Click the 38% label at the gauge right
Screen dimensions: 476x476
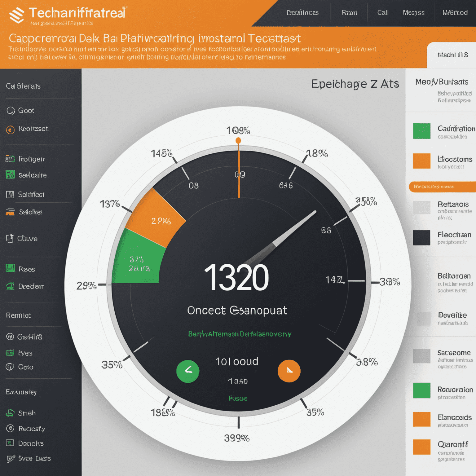point(390,282)
